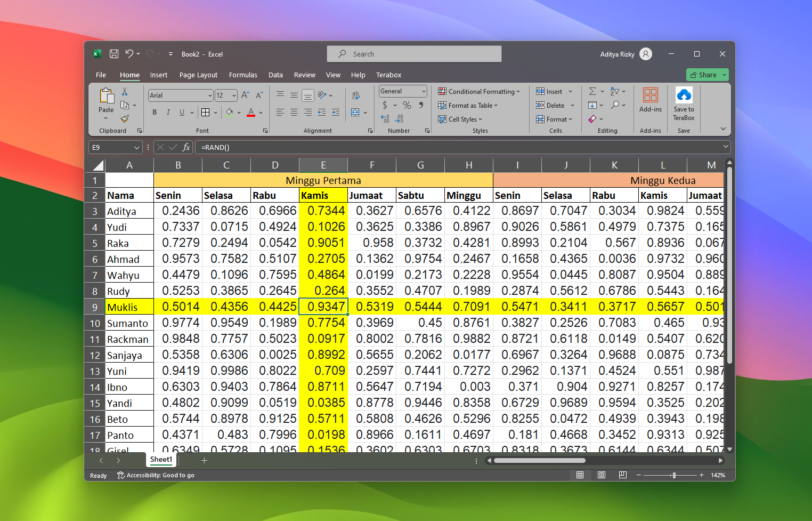Click the Add-ins button

(651, 100)
